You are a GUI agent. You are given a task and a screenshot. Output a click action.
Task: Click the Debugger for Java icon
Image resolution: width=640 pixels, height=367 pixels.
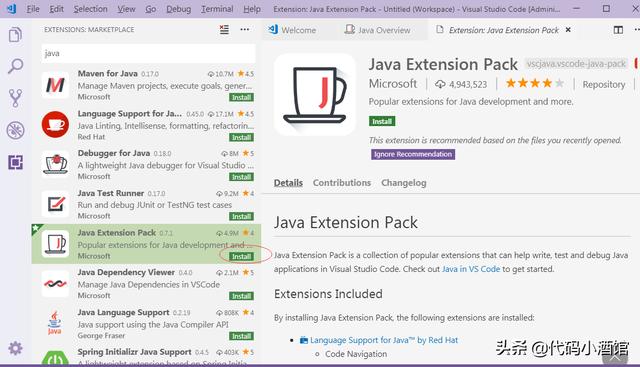coord(55,164)
